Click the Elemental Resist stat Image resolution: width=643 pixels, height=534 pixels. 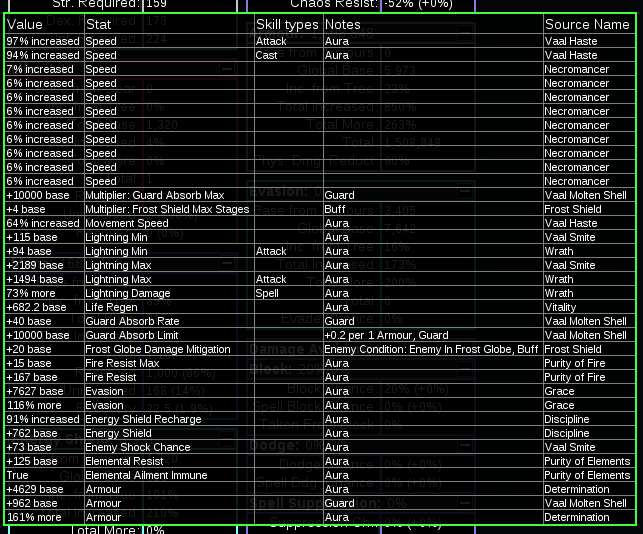coord(124,461)
